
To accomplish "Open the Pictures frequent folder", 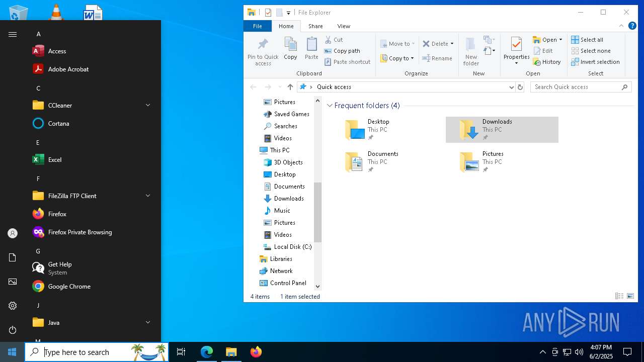I will [x=502, y=162].
